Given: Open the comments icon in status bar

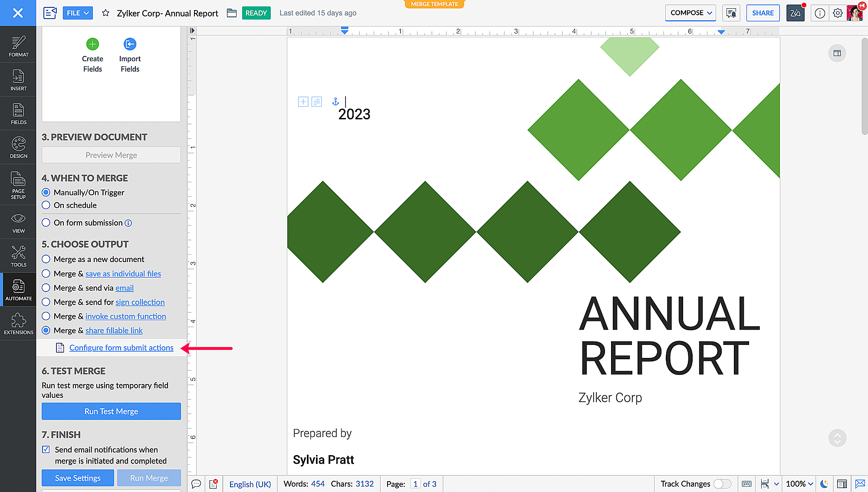Looking at the screenshot, I should 196,484.
